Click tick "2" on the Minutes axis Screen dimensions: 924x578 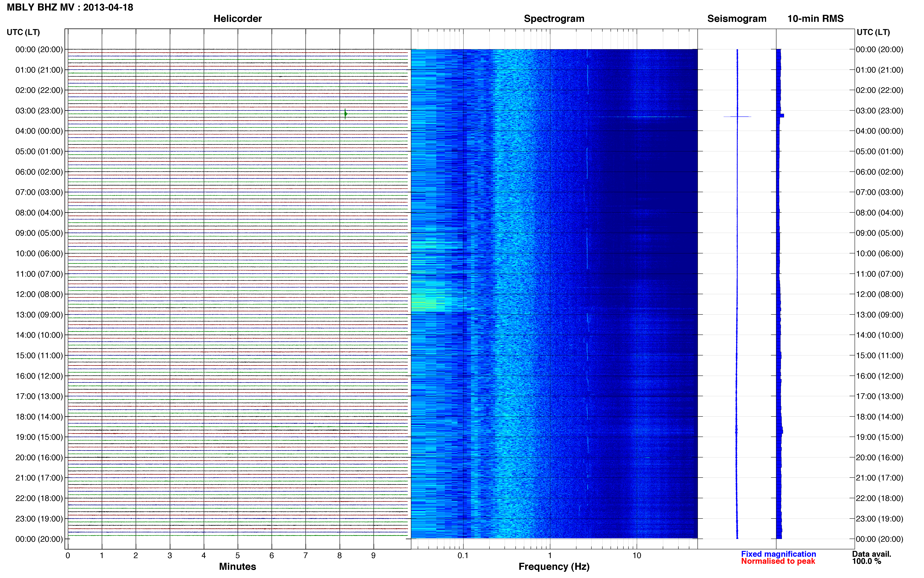(x=136, y=555)
